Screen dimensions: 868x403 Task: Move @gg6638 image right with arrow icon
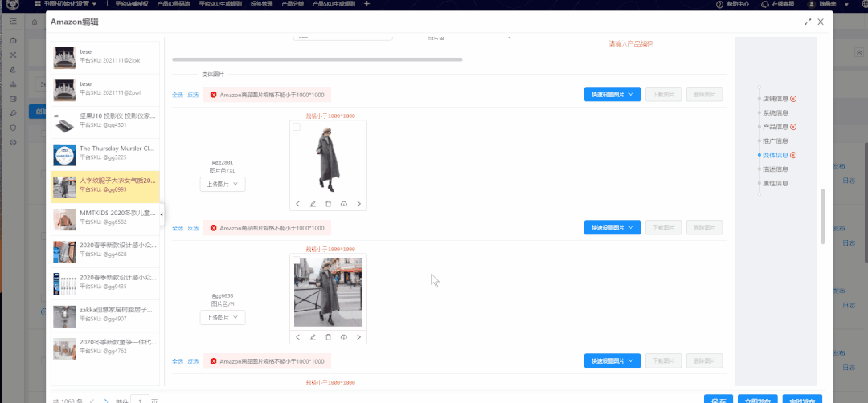tap(358, 337)
